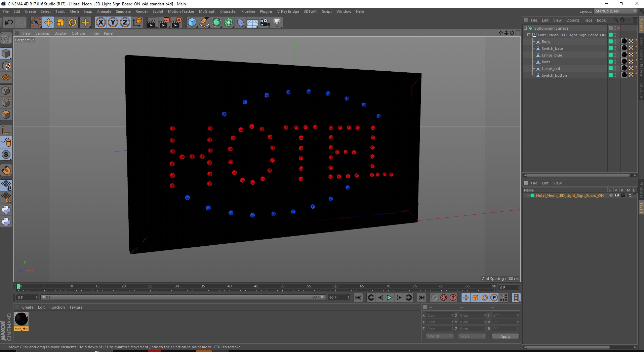Add a Cube primitive object
The image size is (644, 352).
[x=192, y=23]
